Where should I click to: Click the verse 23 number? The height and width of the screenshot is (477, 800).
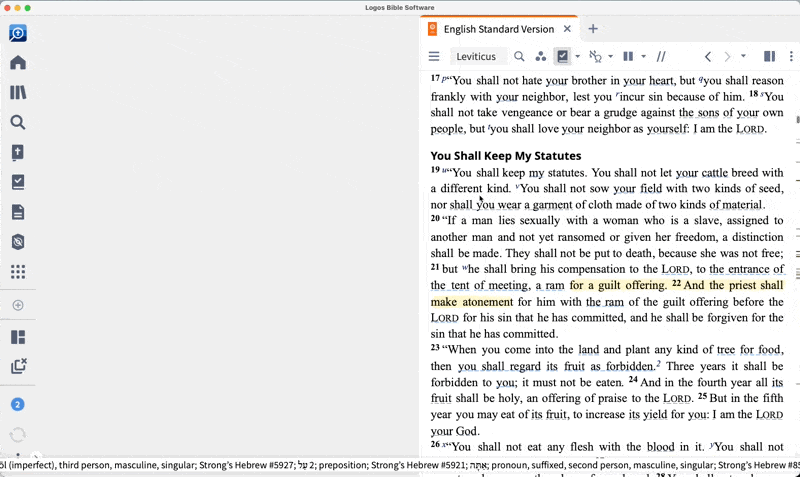[x=435, y=347]
